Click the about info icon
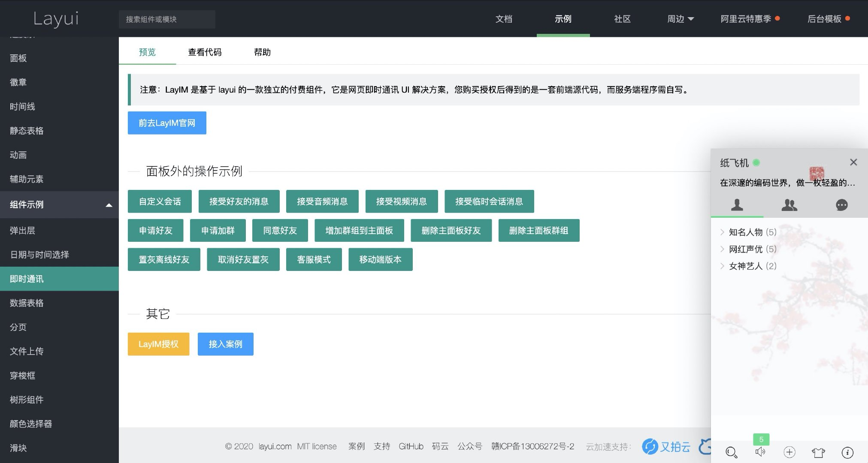 [x=847, y=452]
